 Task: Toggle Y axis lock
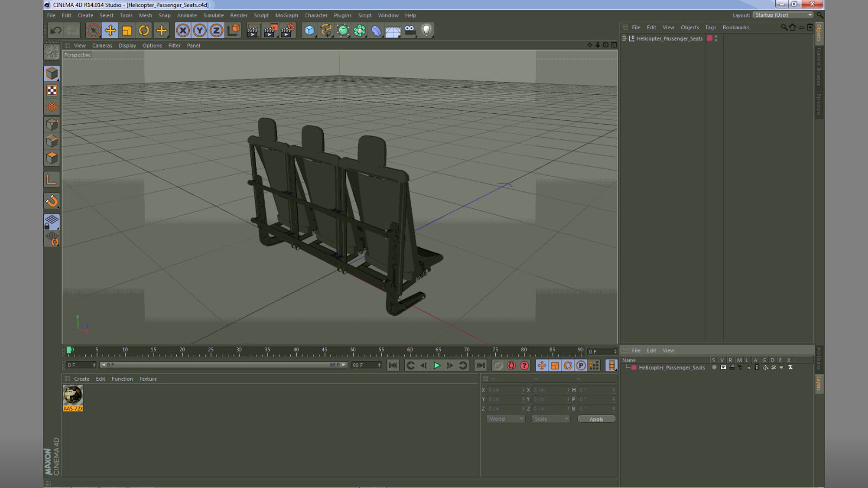coord(200,30)
